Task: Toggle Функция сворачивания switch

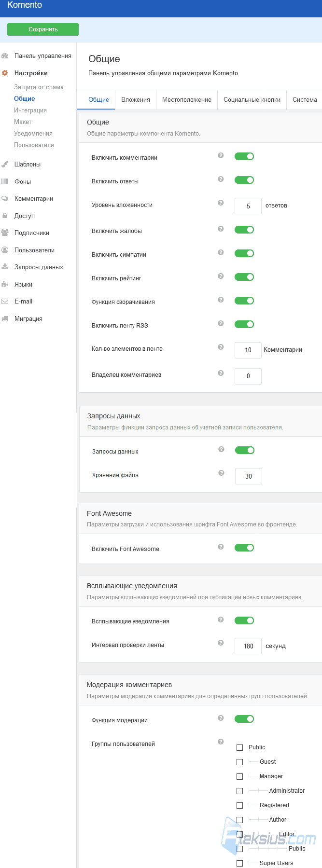Action: 244,301
